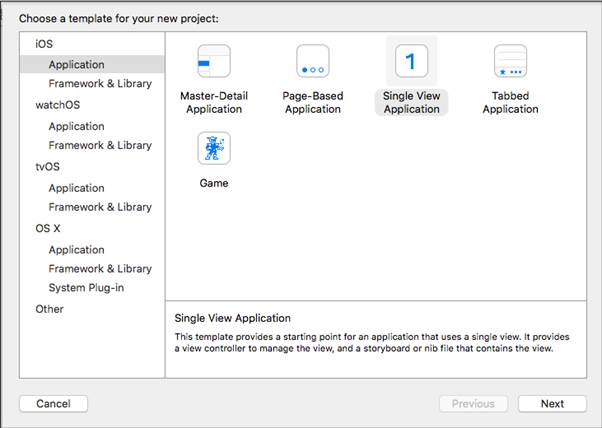Pick the Tabbed Application template icon
This screenshot has height=428, width=602.
[x=510, y=62]
